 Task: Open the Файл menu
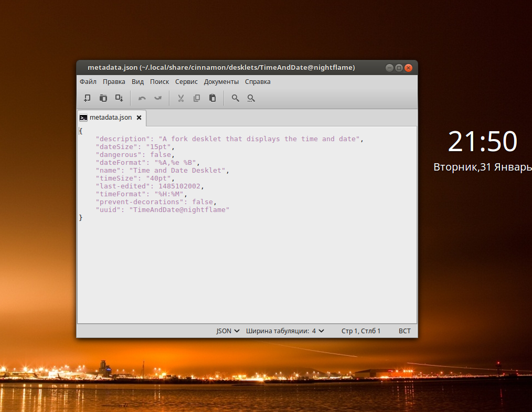[x=88, y=82]
